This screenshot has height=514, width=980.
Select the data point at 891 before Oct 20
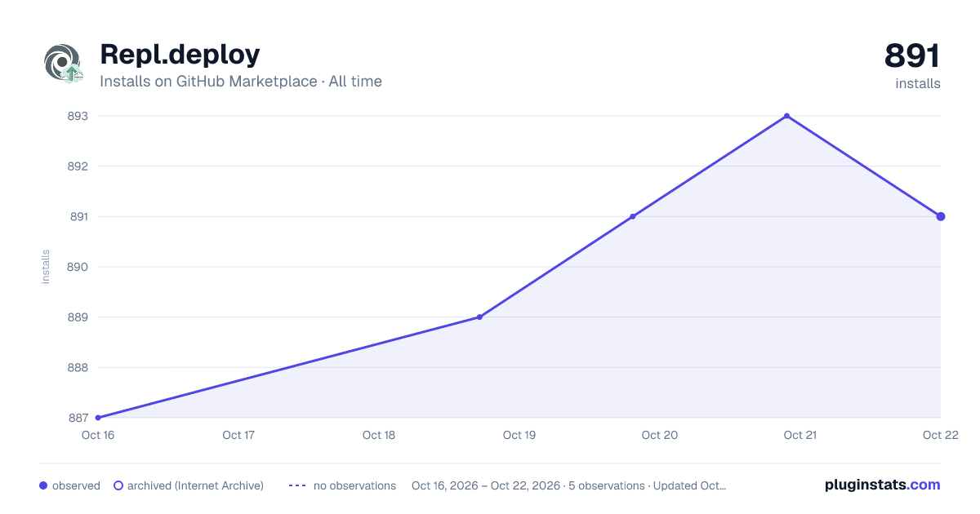(633, 216)
